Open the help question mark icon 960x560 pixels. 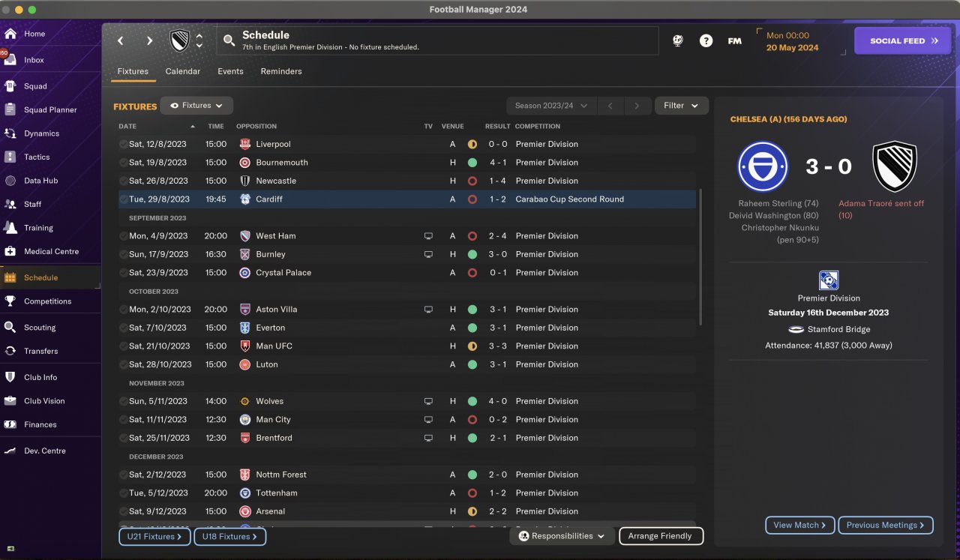pos(706,41)
